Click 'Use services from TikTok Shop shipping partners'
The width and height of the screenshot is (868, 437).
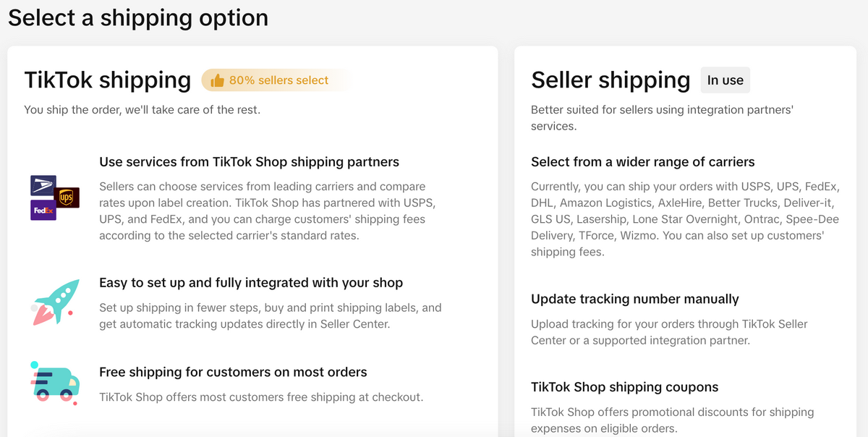[250, 161]
